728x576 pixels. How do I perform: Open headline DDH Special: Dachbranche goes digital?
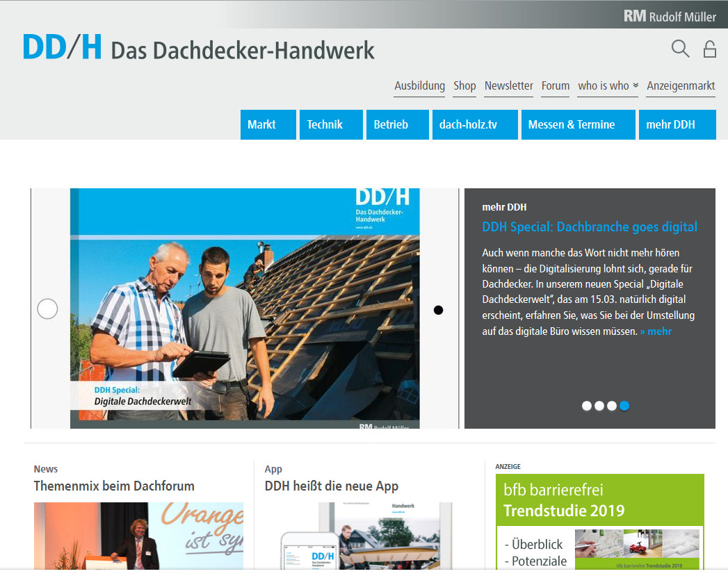[x=590, y=227]
